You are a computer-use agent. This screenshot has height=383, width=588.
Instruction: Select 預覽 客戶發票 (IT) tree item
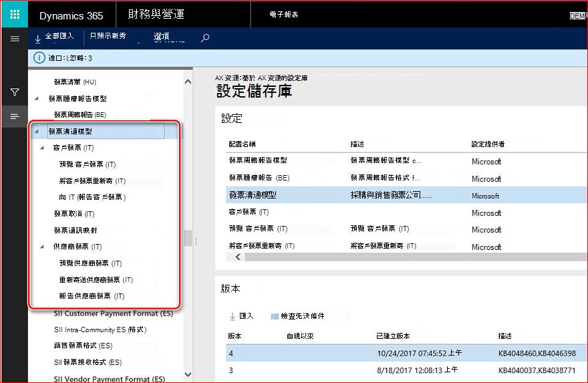coord(88,164)
